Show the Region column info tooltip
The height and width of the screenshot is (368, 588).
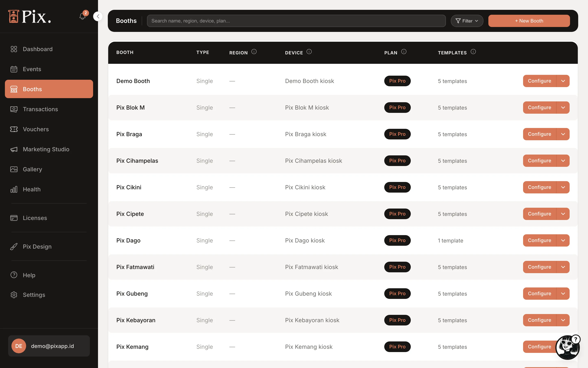pos(254,52)
